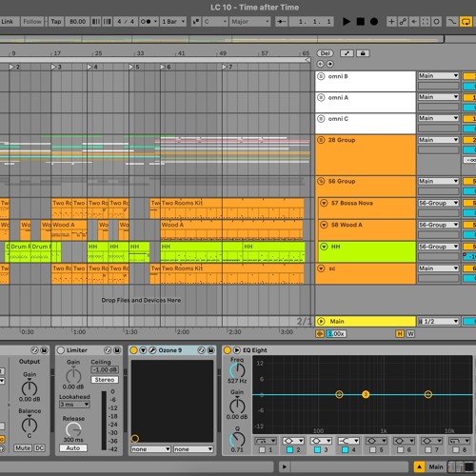The height and width of the screenshot is (476, 476).
Task: Fold the 28 Group track
Action: 321,140
